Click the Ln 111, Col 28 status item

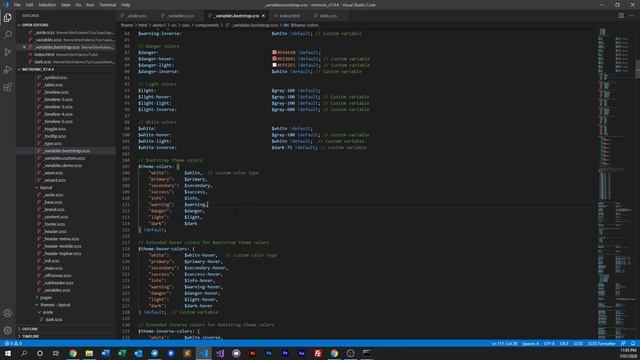(504, 343)
